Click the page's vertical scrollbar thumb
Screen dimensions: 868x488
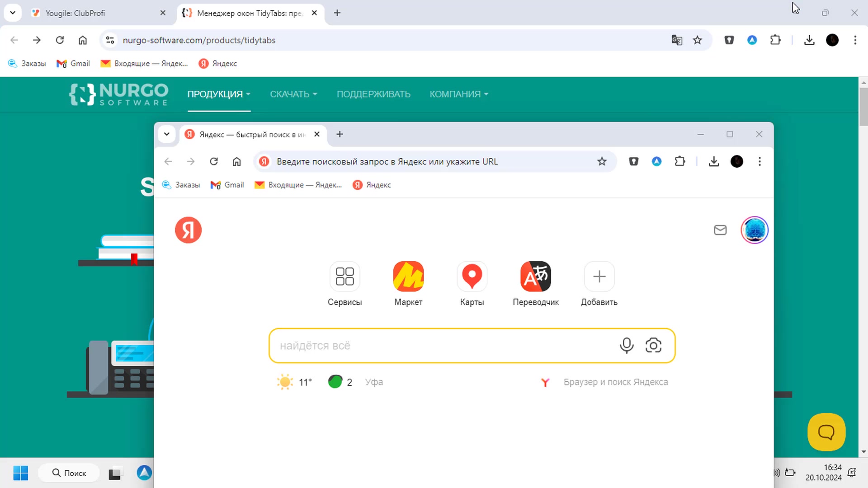[x=863, y=106]
